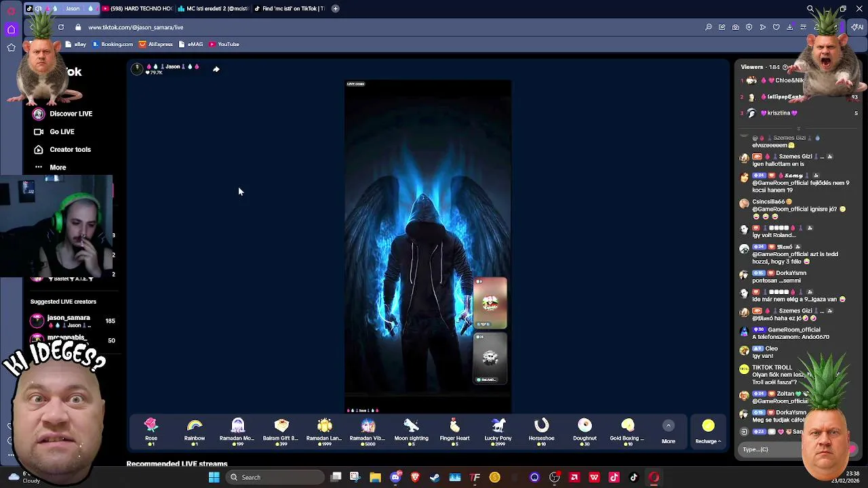
Task: Send a Doughnut gift
Action: [585, 430]
